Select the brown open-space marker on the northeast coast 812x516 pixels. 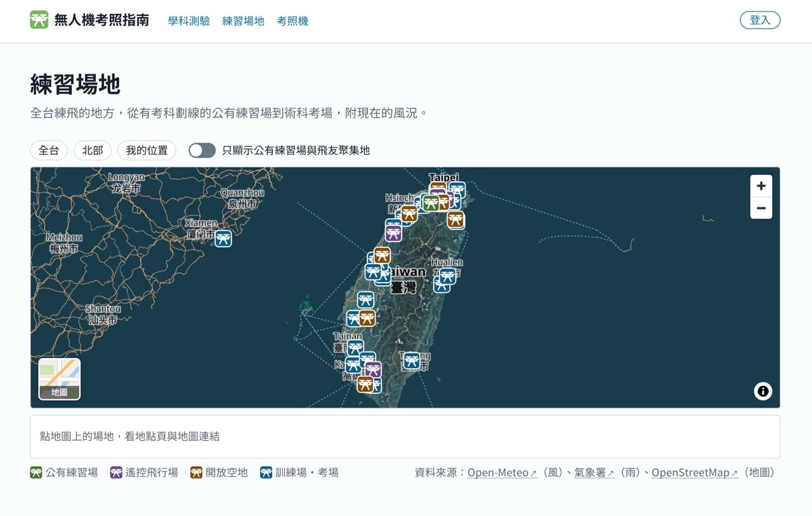(455, 219)
